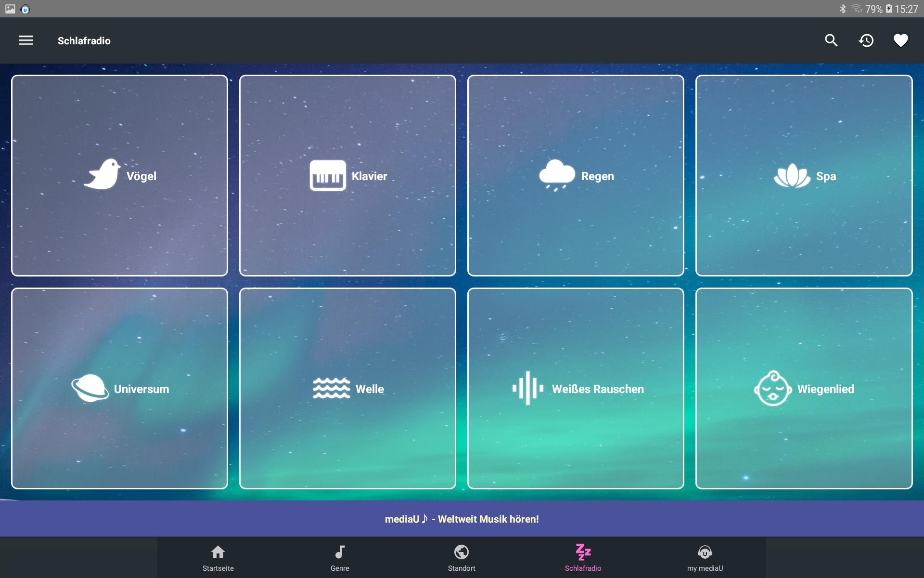Start the Welle wave sounds
Viewport: 924px width, 578px height.
347,389
